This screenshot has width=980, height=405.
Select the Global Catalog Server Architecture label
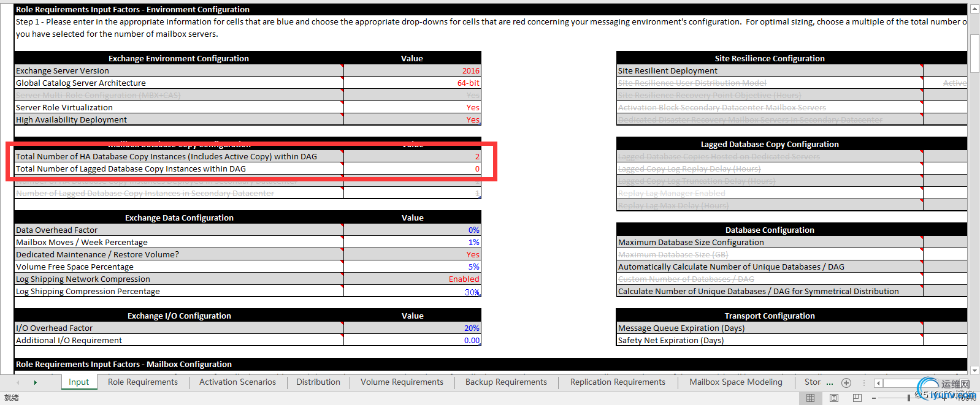[178, 83]
